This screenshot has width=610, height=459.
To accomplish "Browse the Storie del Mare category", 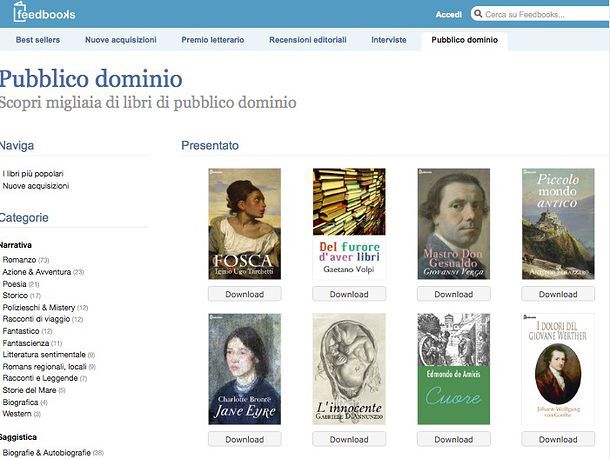I will (x=30, y=390).
